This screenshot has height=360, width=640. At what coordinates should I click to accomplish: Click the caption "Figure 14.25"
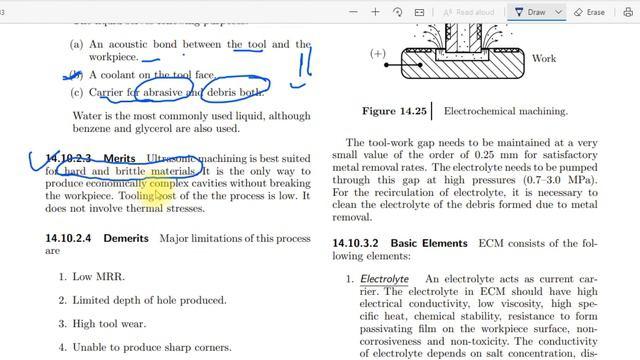tap(394, 111)
